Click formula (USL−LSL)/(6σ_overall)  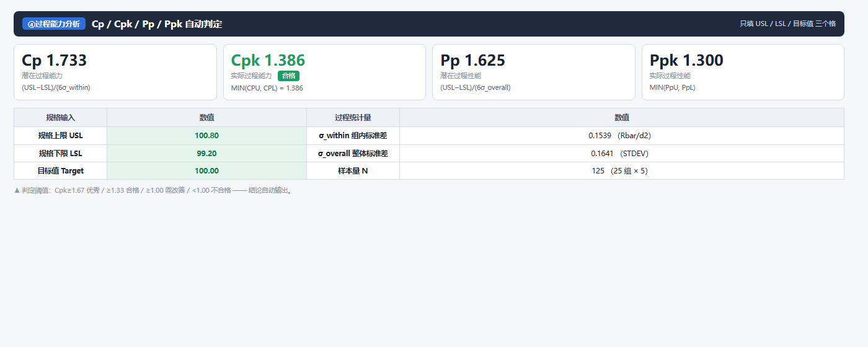(x=476, y=87)
